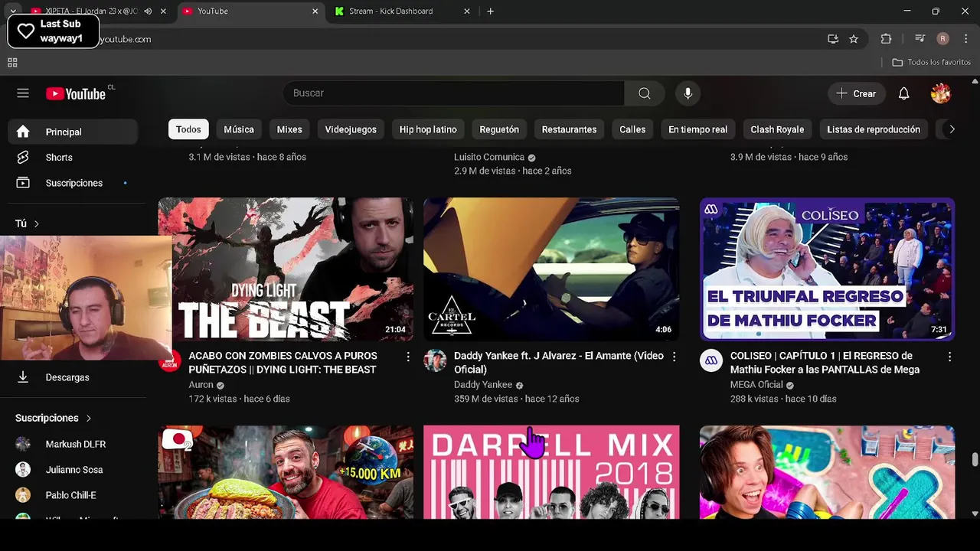
Task: Open the YouTube hamburger guide menu
Action: coord(23,93)
